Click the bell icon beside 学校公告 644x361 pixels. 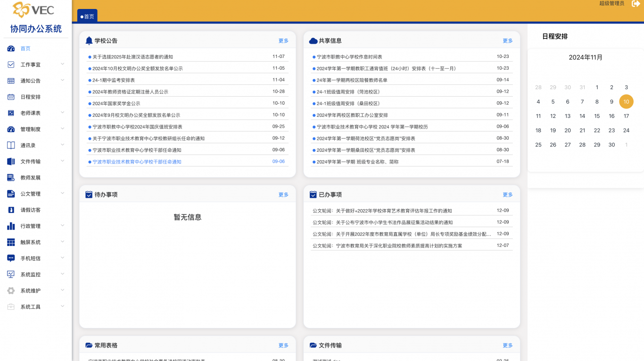89,41
